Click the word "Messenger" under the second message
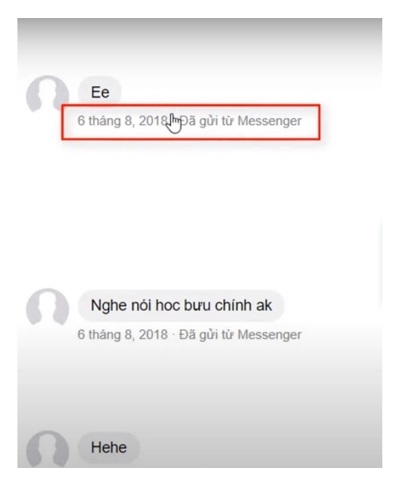The image size is (404, 482). tap(269, 335)
